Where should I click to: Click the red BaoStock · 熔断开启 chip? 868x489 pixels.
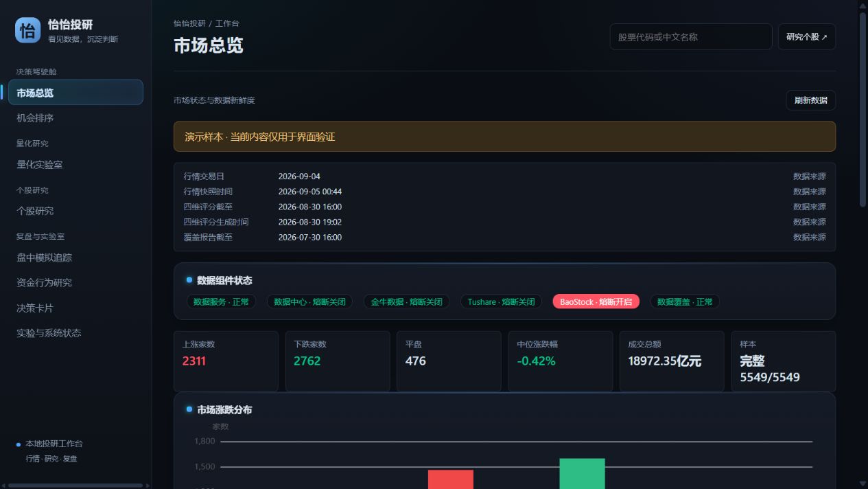596,302
